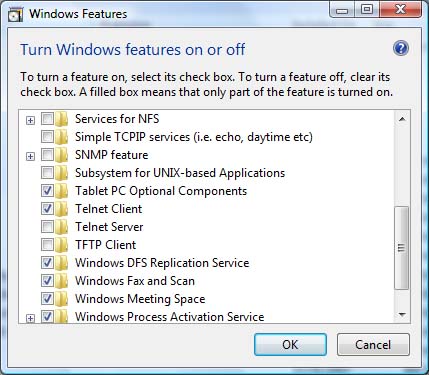429x375 pixels.
Task: Minimize the Windows Features dialog
Action: [342, 10]
